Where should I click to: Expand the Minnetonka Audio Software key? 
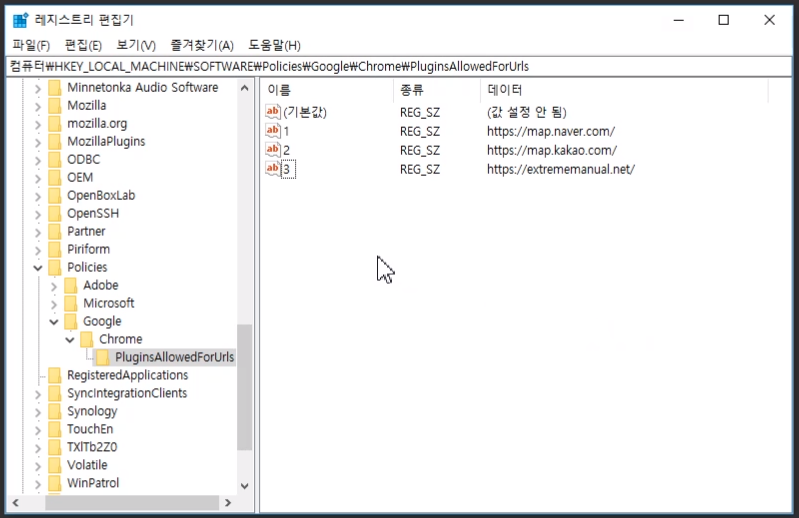(x=38, y=89)
